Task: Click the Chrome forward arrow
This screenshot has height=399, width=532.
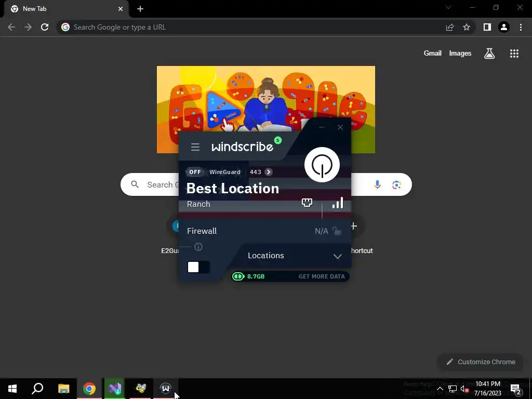Action: (28, 27)
